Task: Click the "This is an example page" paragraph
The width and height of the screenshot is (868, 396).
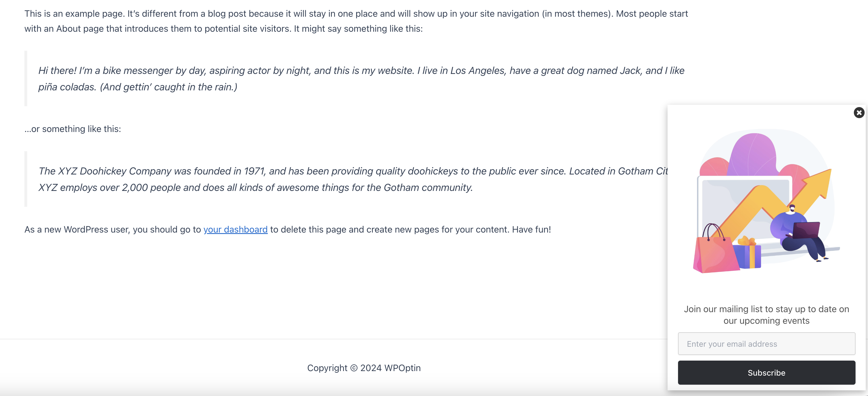Action: (356, 21)
